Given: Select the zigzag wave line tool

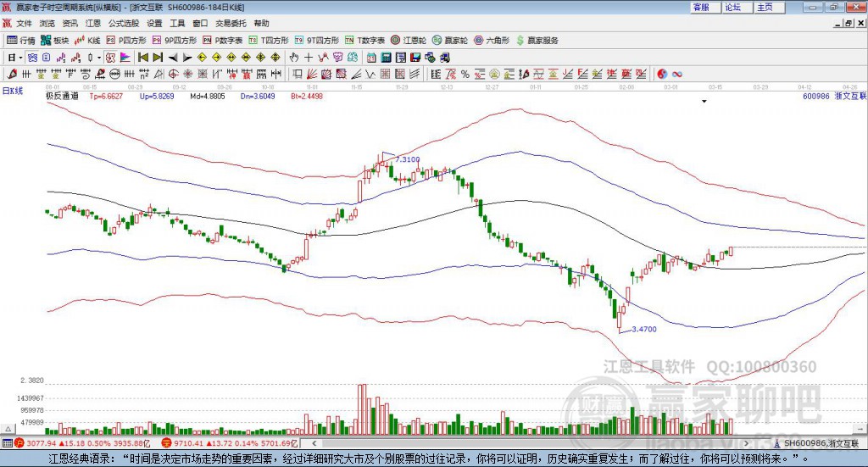Looking at the screenshot, I should [370, 74].
